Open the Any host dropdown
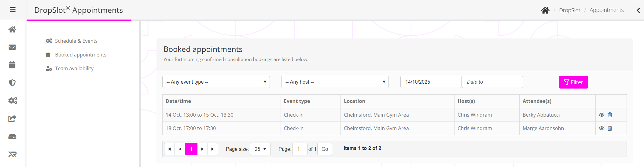This screenshot has width=644, height=167. tap(335, 82)
